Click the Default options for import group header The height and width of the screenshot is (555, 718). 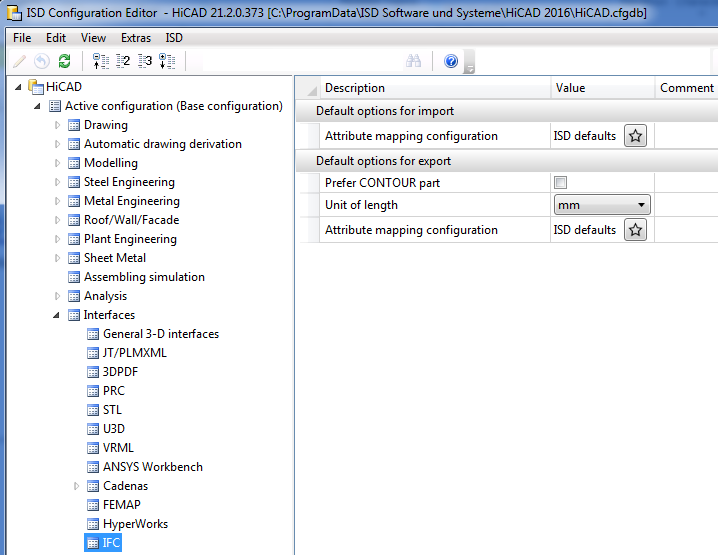click(507, 111)
